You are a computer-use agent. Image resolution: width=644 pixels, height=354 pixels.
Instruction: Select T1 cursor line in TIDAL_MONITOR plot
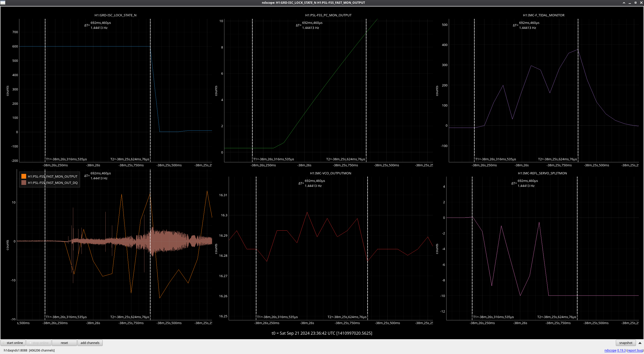(x=474, y=90)
